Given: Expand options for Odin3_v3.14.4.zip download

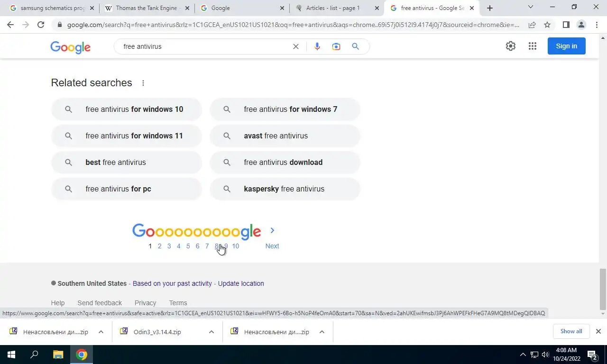Looking at the screenshot, I should [211, 332].
